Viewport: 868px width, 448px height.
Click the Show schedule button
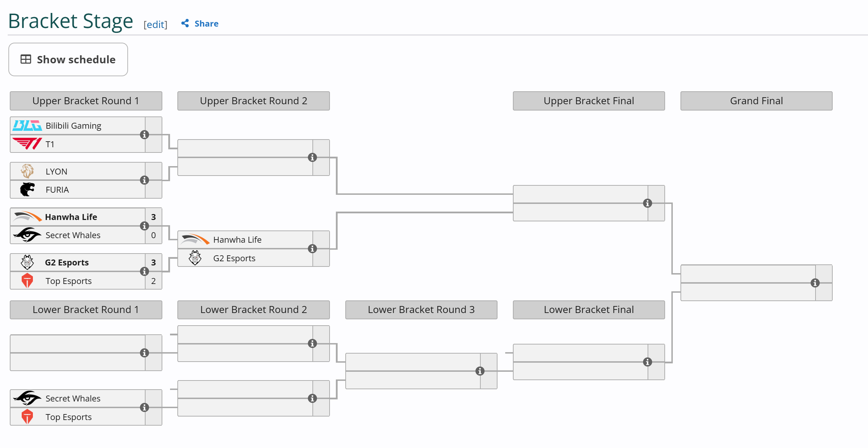coord(68,59)
